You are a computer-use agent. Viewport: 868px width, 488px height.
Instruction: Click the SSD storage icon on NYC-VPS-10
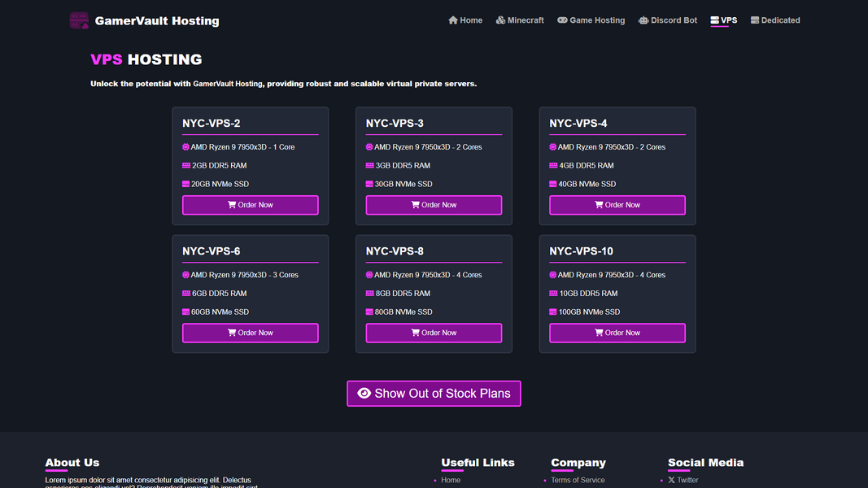tap(555, 312)
